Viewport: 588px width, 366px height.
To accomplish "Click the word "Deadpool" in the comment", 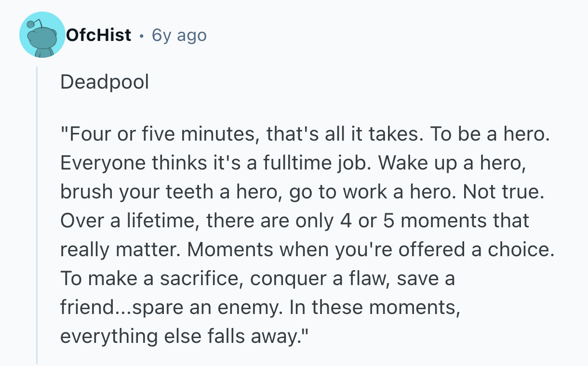I will tap(105, 82).
